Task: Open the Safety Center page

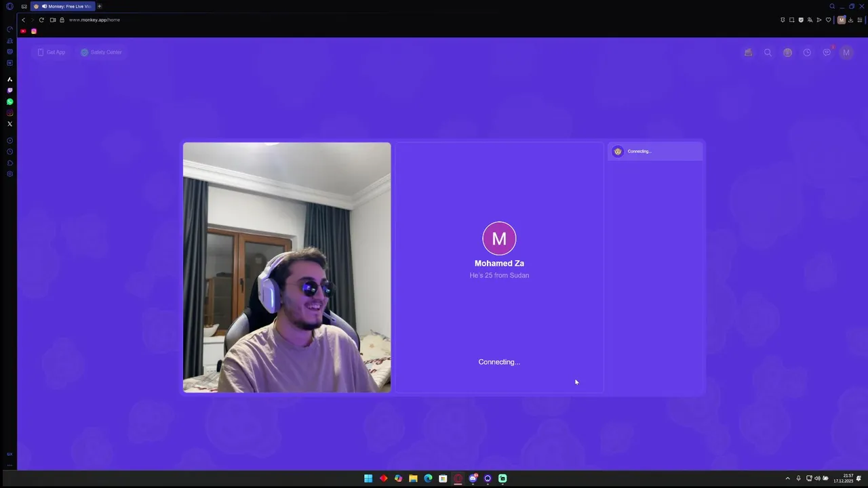Action: tap(101, 52)
